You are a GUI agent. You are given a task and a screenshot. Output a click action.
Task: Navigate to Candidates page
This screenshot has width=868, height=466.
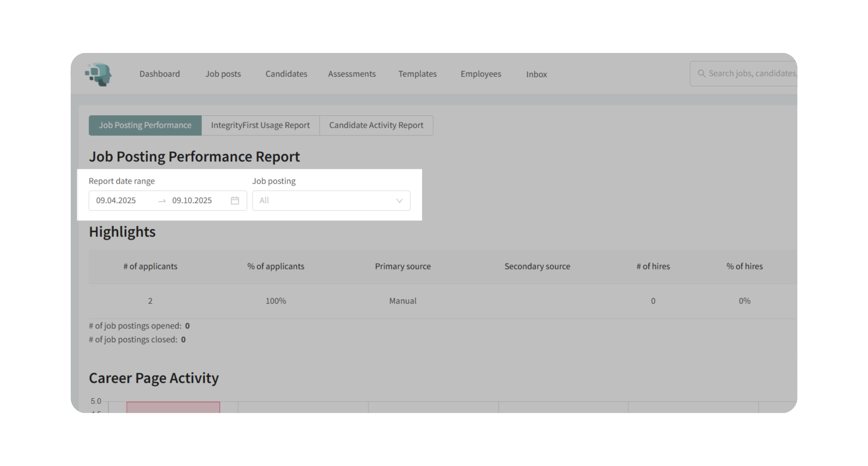(286, 74)
